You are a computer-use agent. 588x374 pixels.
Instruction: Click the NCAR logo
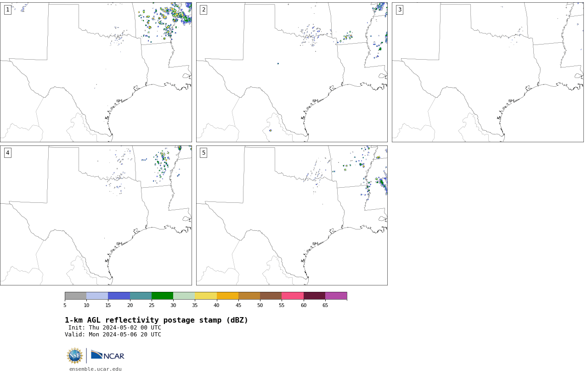107,355
